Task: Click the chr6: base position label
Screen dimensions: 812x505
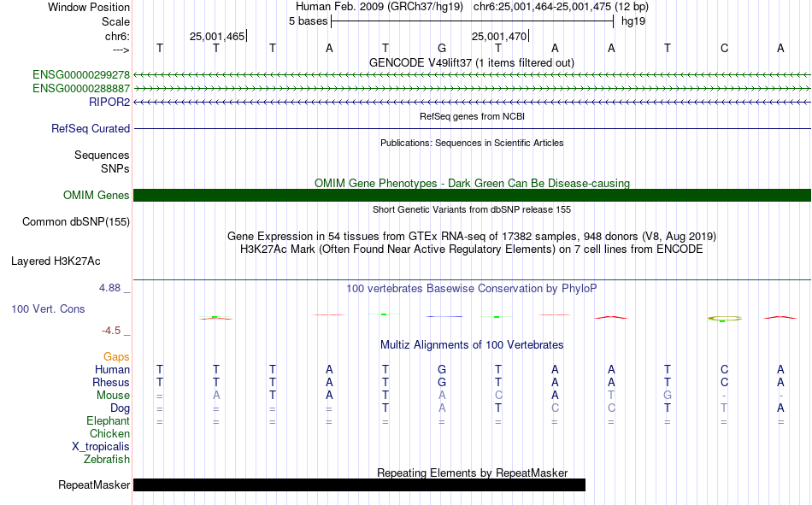Action: click(117, 36)
